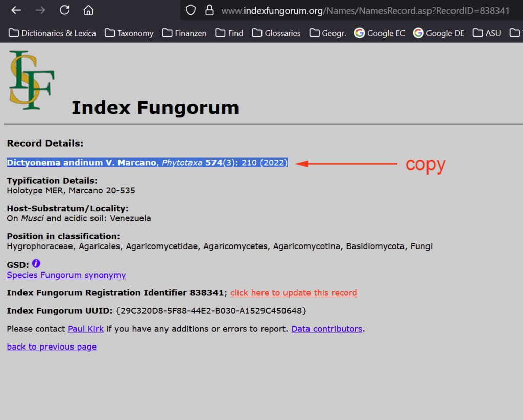Open the Data contributors link
This screenshot has height=420, width=523.
[327, 329]
